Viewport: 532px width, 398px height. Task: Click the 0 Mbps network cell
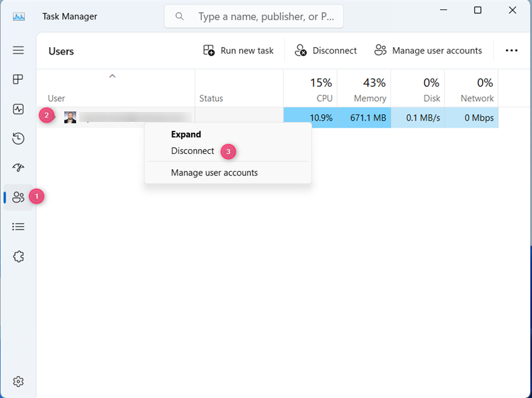point(471,118)
